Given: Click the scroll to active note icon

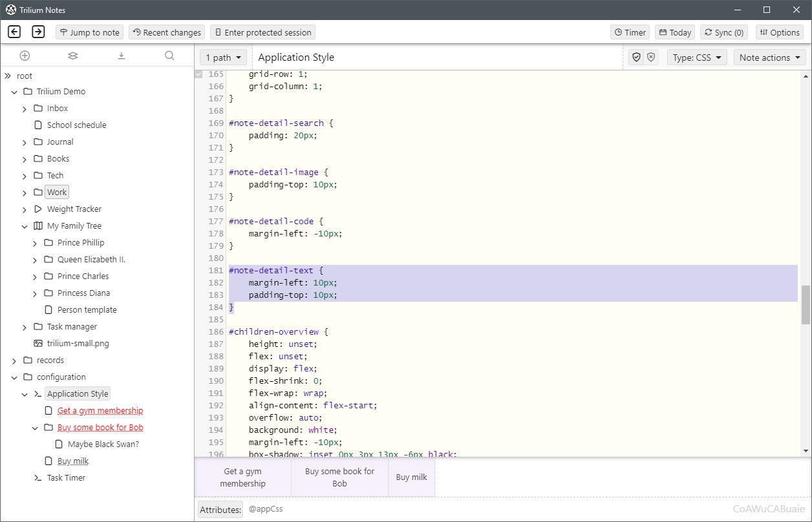Looking at the screenshot, I should pos(121,56).
